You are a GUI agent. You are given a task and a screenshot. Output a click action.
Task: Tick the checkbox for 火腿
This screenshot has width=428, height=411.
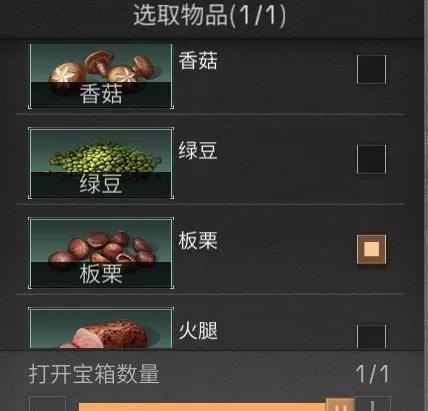pos(371,337)
